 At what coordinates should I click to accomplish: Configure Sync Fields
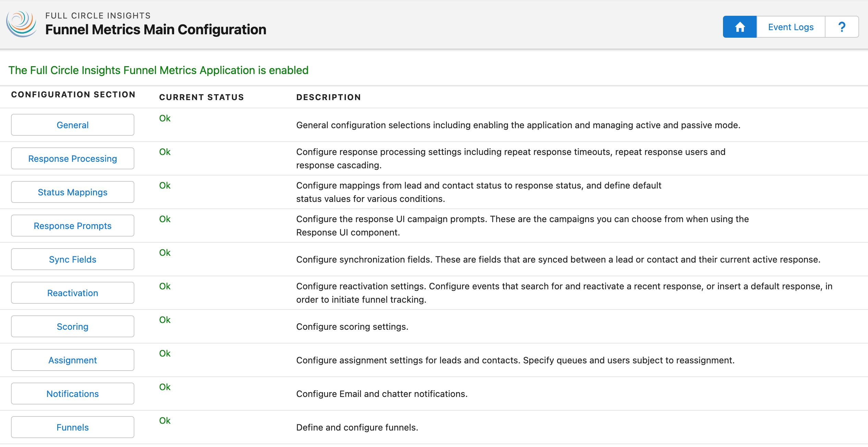[x=73, y=259]
